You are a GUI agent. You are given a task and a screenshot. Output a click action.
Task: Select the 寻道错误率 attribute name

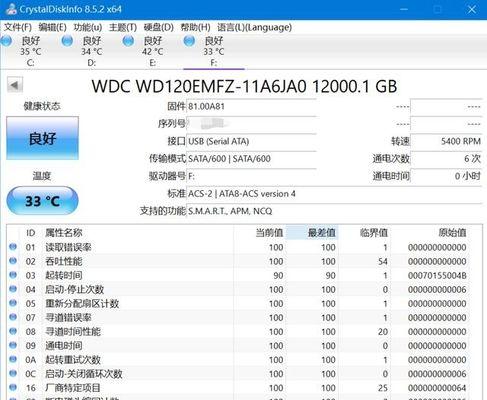pyautogui.click(x=68, y=318)
